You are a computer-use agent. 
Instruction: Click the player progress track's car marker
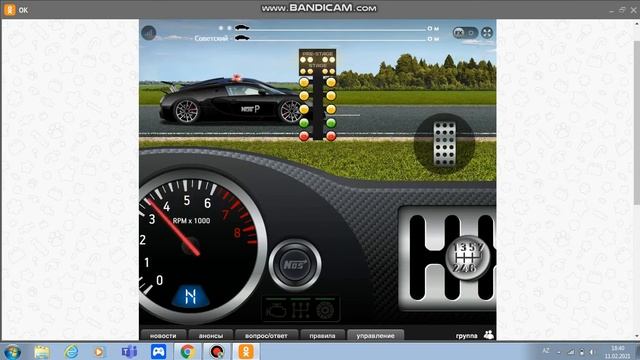(242, 28)
